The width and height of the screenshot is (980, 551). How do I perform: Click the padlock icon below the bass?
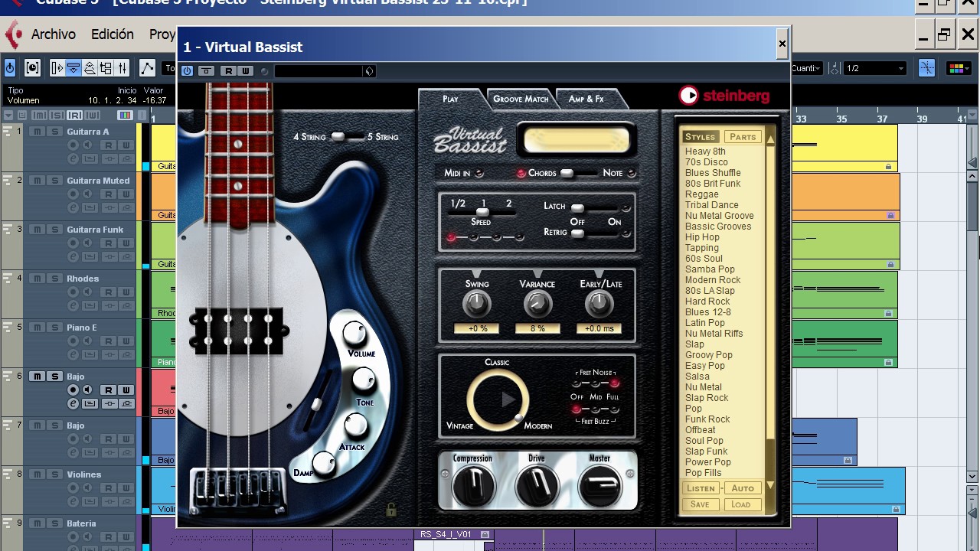click(x=390, y=509)
